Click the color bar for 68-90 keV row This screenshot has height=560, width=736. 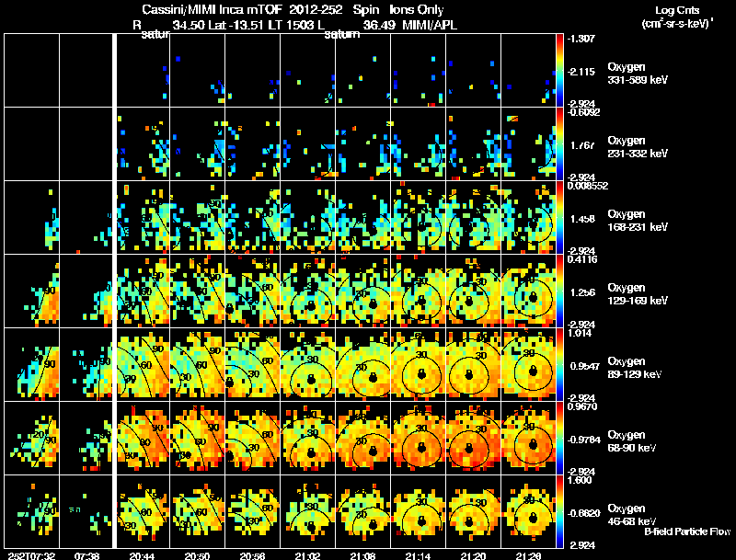click(559, 439)
